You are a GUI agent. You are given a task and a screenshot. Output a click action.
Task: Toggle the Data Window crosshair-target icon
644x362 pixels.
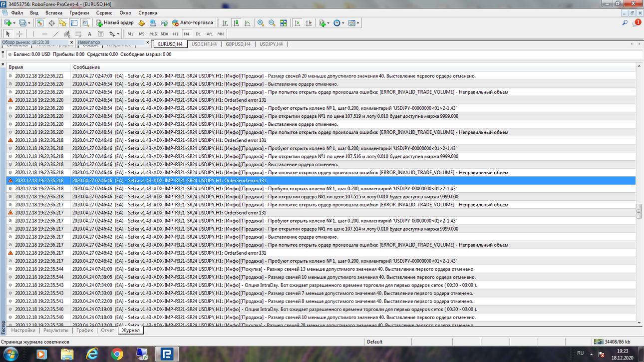coord(51,23)
